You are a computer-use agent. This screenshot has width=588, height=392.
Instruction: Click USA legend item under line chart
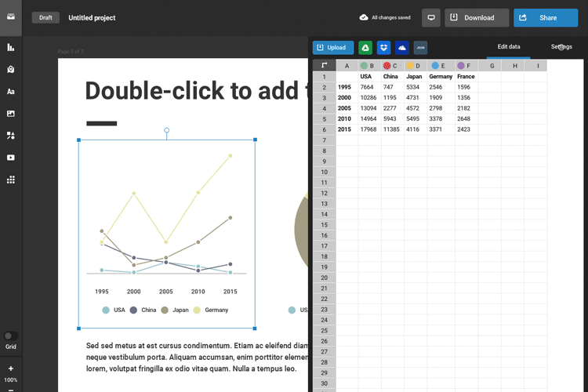[x=113, y=310]
